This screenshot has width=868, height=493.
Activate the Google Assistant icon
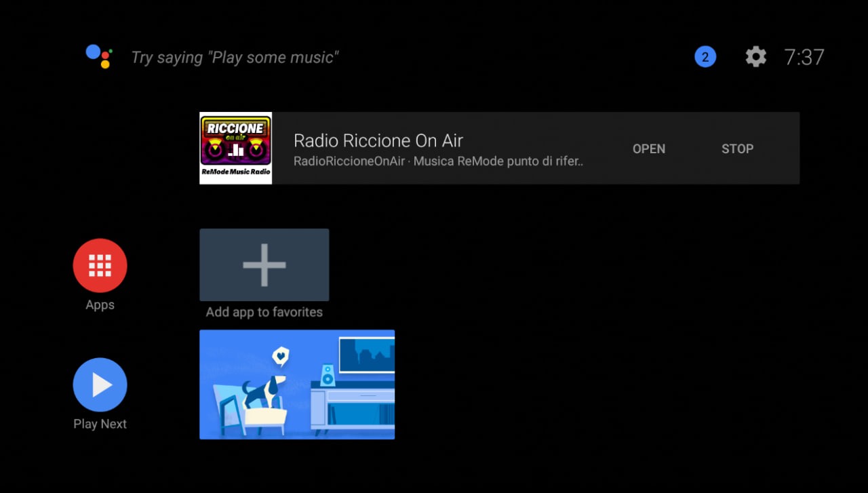[99, 56]
